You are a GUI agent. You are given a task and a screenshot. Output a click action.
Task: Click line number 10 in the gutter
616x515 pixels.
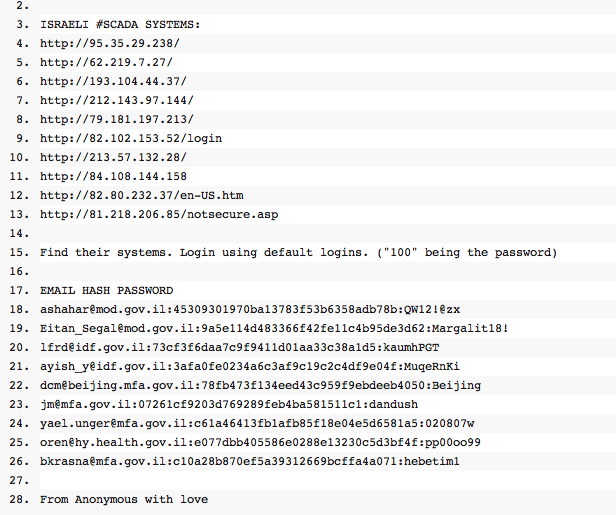tap(20, 157)
